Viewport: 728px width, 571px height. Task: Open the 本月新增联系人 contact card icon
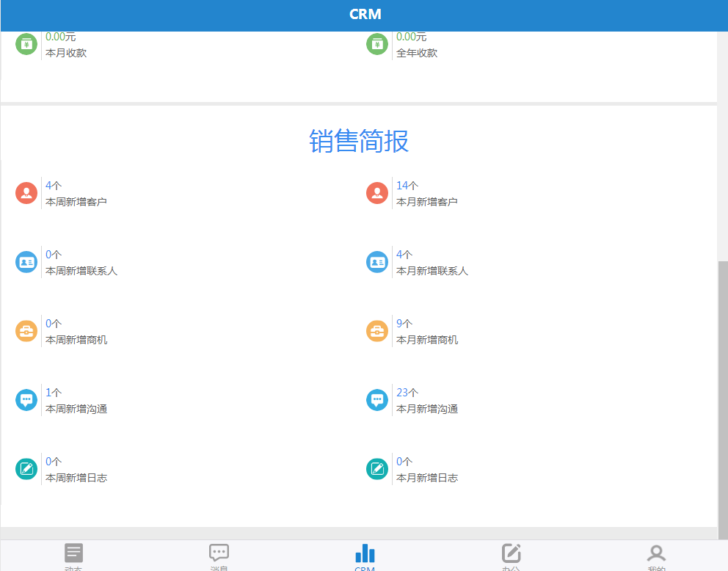point(377,262)
